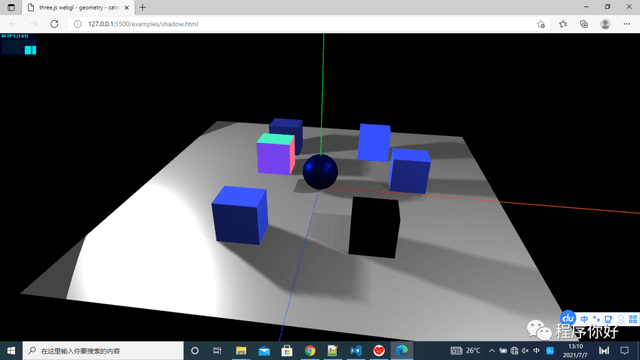
Task: Reload the shadow.html page
Action: click(x=54, y=24)
